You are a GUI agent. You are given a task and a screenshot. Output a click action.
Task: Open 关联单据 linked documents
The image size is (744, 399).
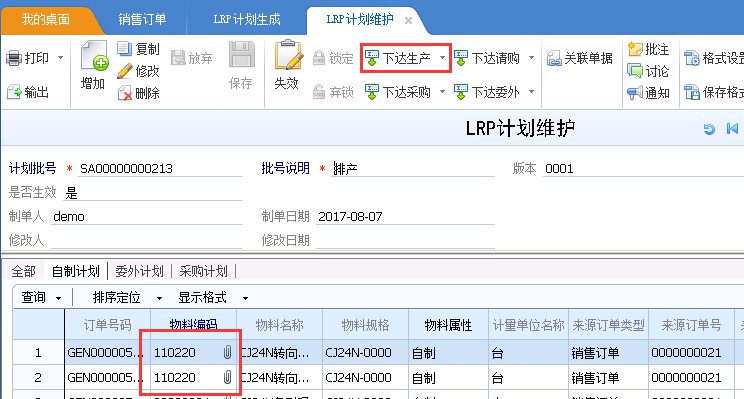click(579, 58)
